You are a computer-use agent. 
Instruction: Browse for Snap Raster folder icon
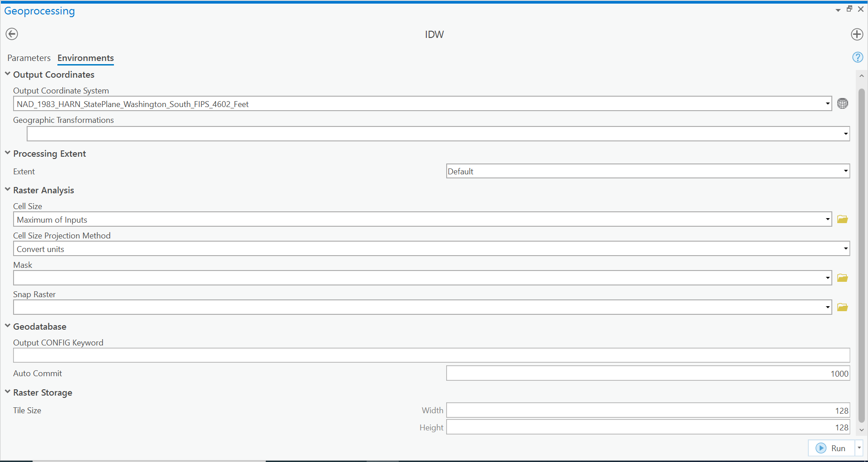point(842,307)
